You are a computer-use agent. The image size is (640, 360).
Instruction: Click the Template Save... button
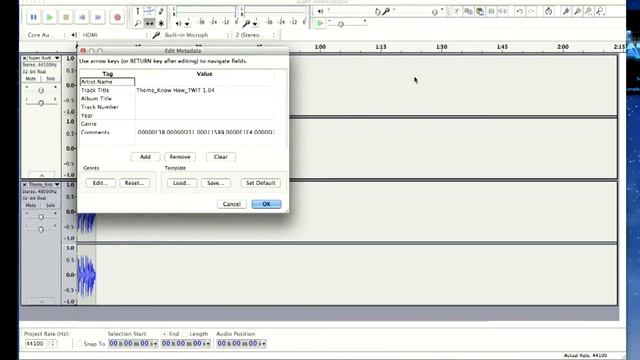tap(216, 183)
